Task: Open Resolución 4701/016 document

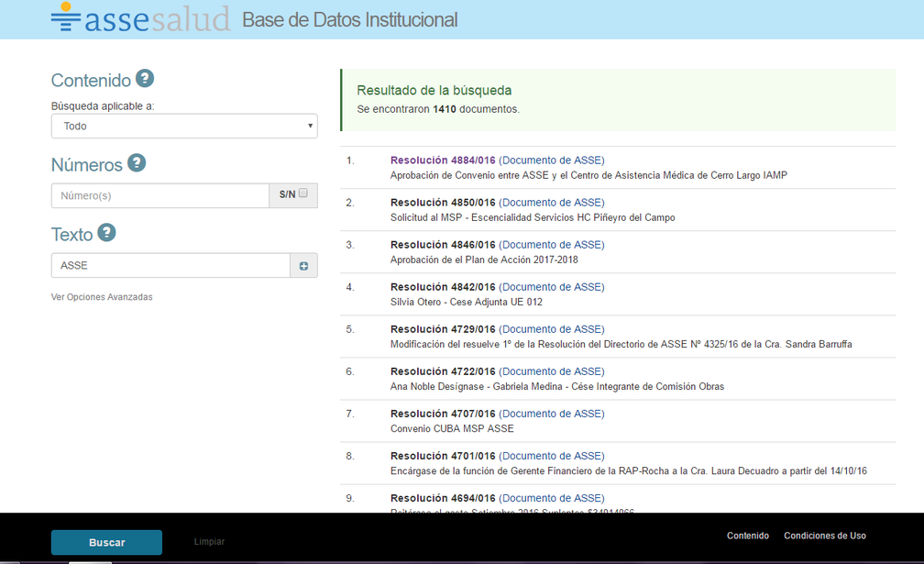Action: [498, 456]
